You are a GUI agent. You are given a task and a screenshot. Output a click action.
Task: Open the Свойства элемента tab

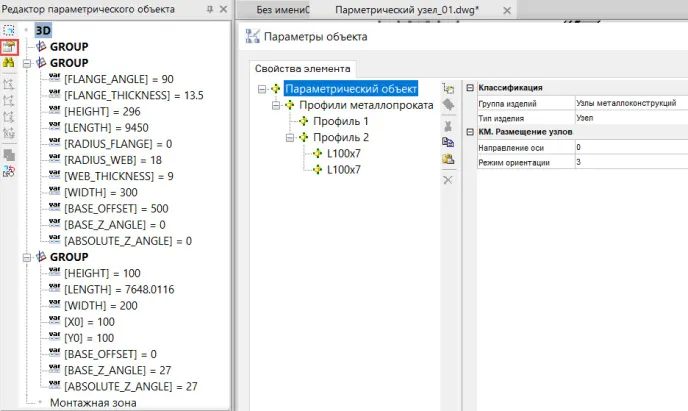[x=302, y=68]
